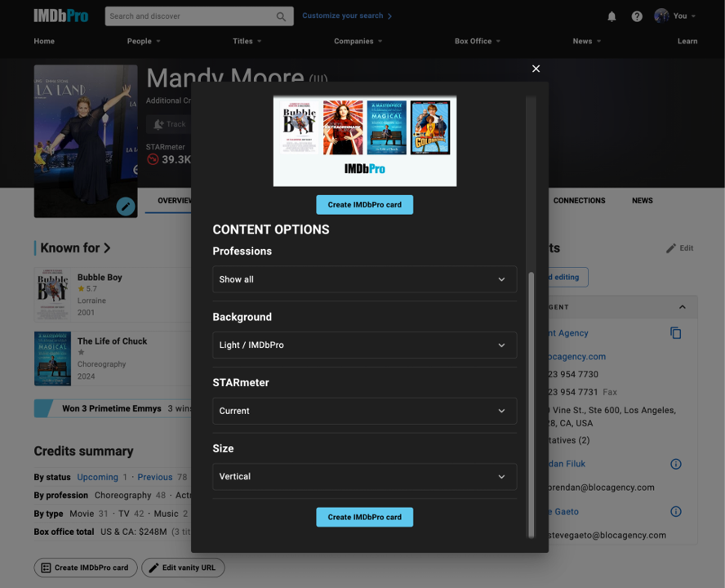Open the Previous credits link
Viewport: 725px width, 588px height.
point(155,477)
